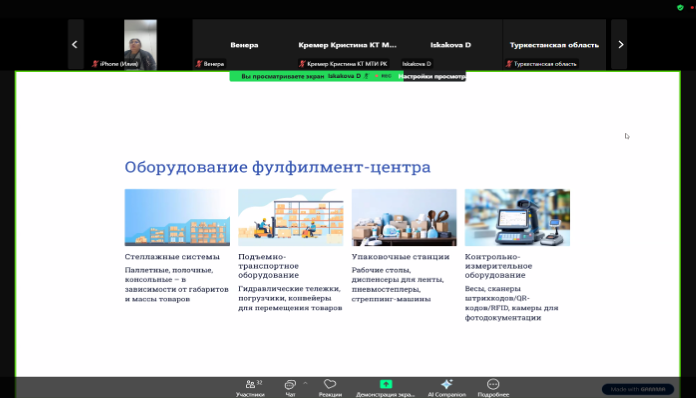Click the slide title Оборудование фулфилмент-центра

tap(277, 167)
